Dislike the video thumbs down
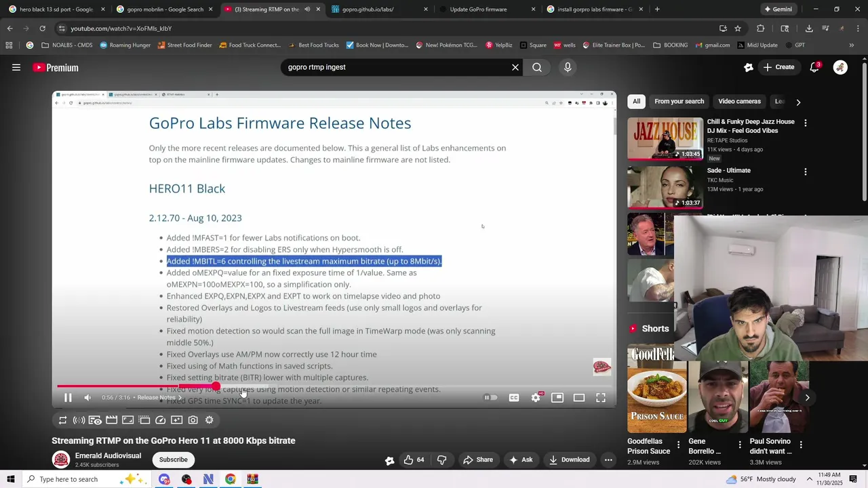Viewport: 868px width, 488px height. 442,460
